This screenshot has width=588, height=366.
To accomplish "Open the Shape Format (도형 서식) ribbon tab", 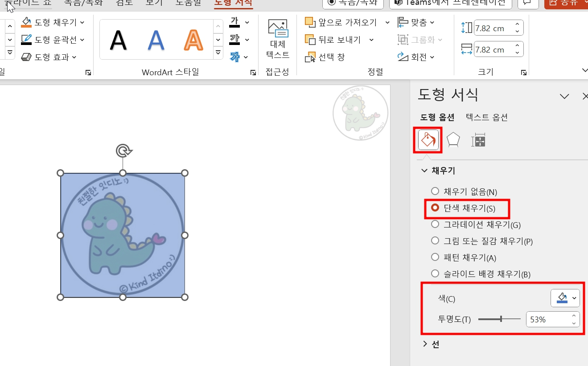I will (x=233, y=3).
